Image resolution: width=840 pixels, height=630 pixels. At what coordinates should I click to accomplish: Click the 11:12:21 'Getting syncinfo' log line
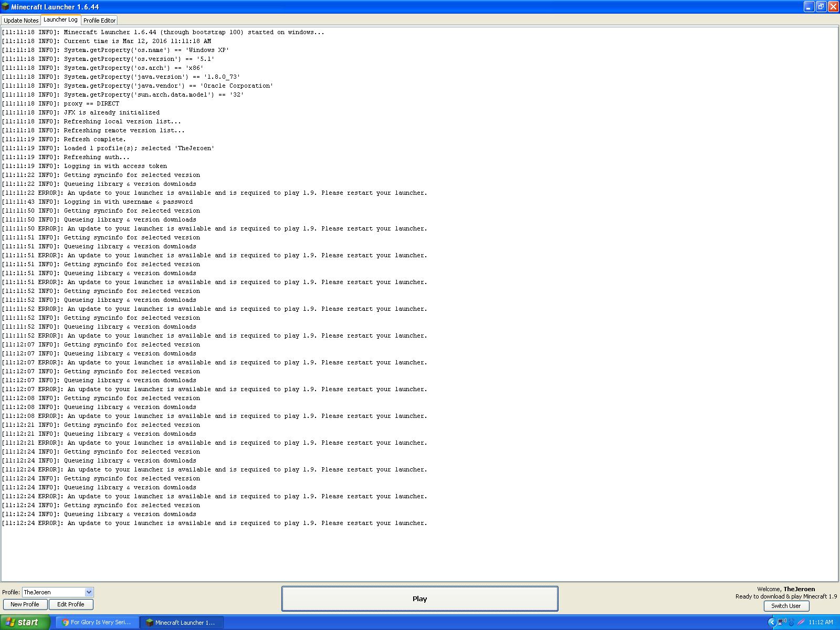101,425
